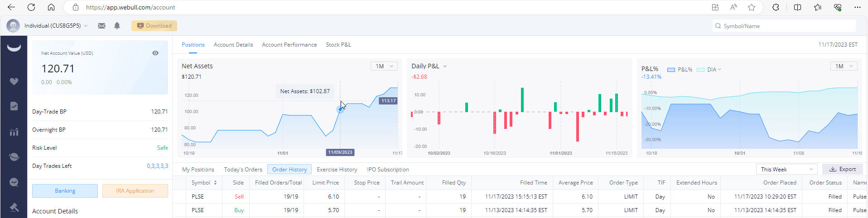Open the messages envelope icon

coord(101,26)
